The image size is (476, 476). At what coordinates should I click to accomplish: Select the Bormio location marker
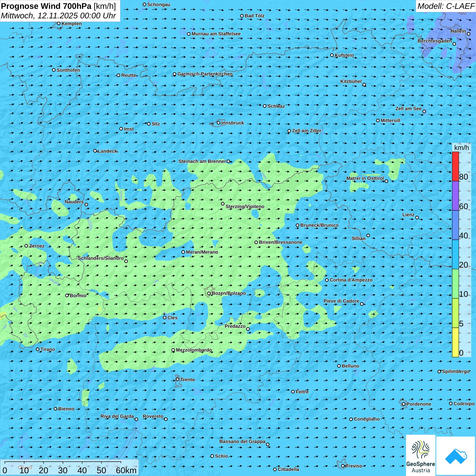coord(67,295)
